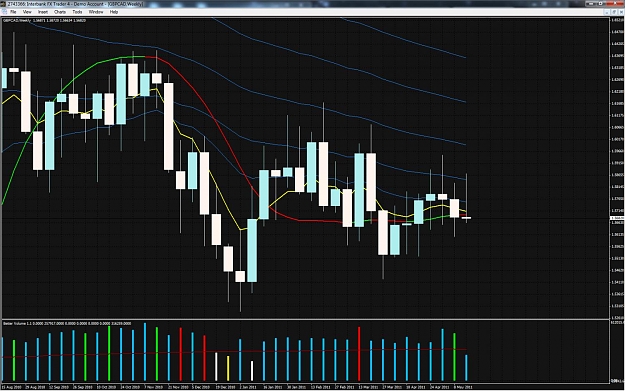Click the 8 May 2011 date label

click(464, 387)
